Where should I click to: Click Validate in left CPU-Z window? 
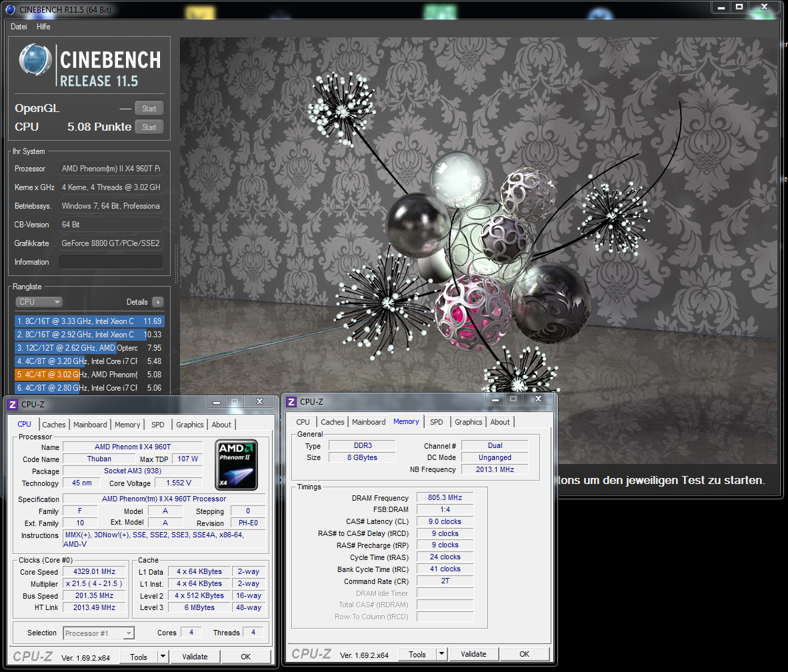(195, 657)
